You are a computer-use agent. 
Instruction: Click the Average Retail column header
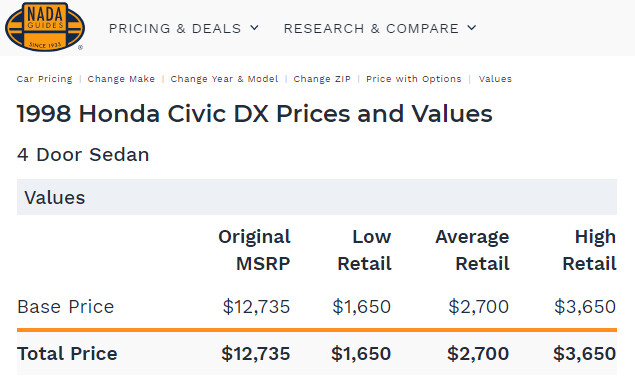472,250
